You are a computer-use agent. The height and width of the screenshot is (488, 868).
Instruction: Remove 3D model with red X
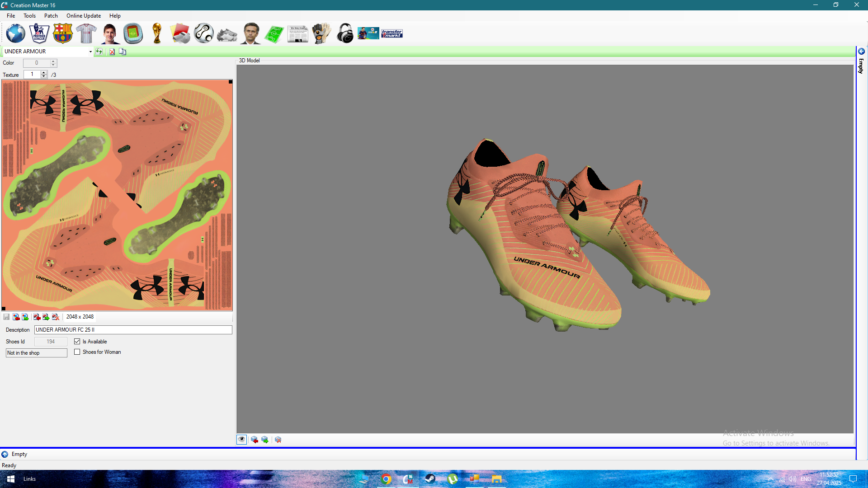tap(278, 440)
